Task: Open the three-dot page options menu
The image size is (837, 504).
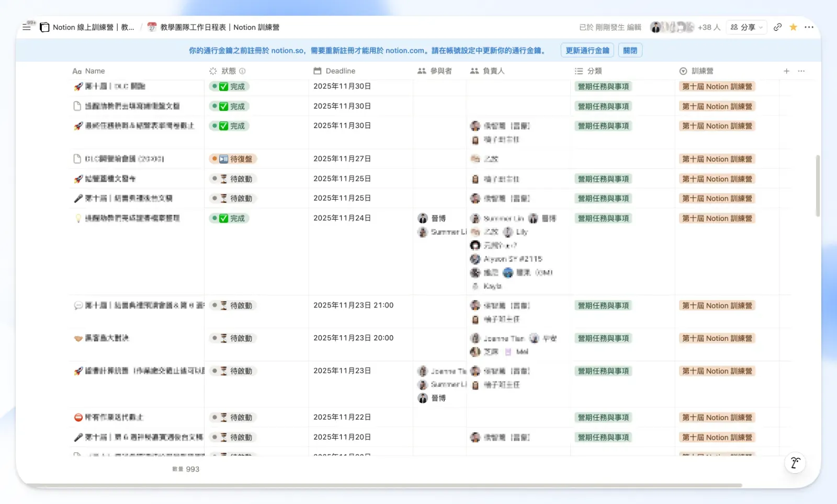Action: (809, 27)
